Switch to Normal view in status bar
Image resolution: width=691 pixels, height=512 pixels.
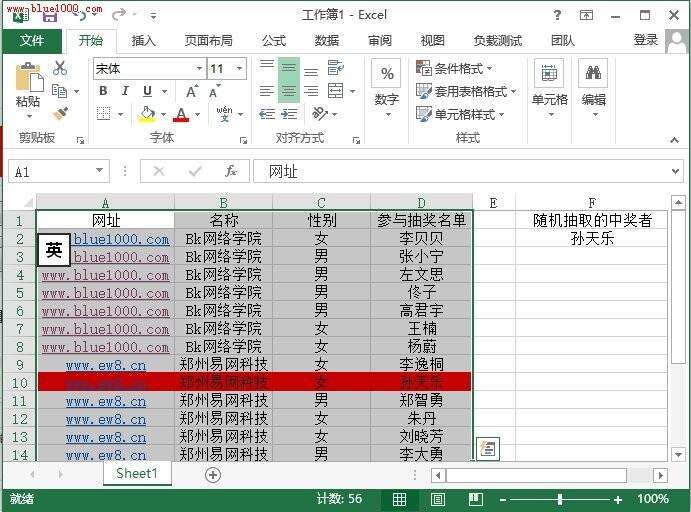(x=399, y=499)
